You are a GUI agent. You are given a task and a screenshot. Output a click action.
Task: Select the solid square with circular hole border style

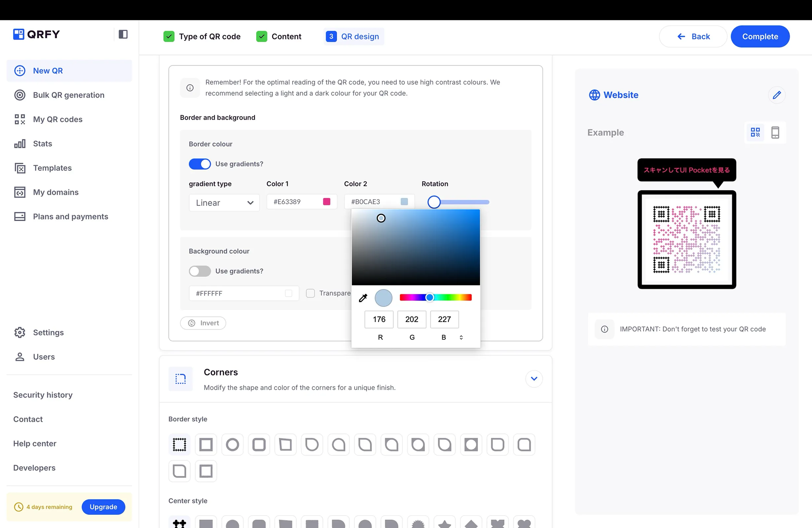[x=471, y=445]
